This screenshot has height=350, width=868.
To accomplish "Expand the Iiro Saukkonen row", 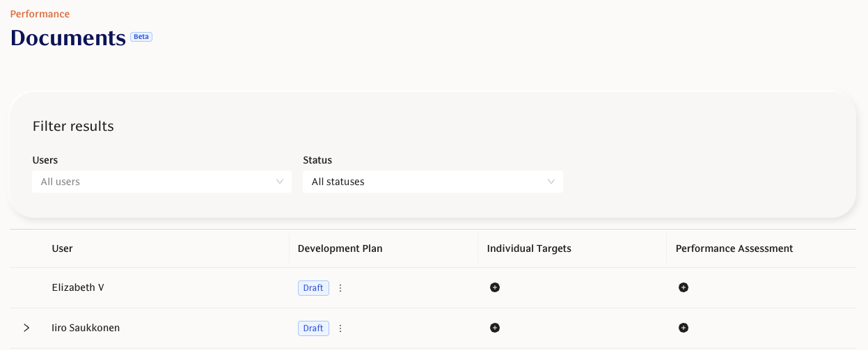I will click(x=26, y=328).
